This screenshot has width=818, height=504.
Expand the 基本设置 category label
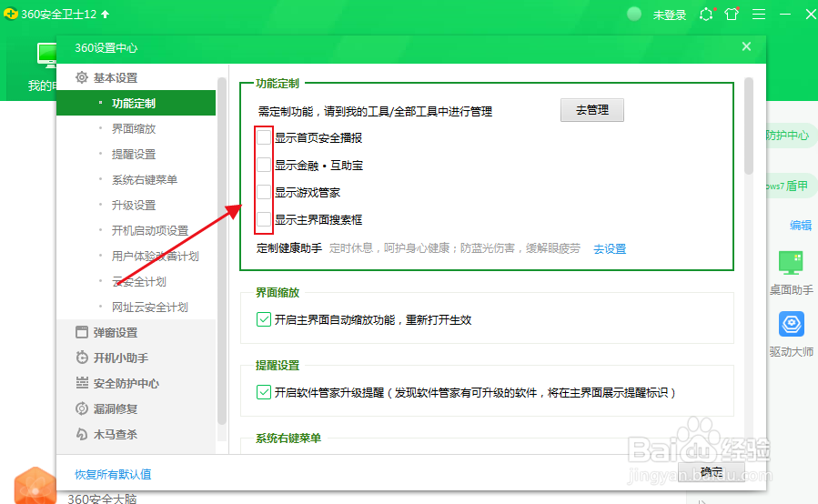(x=116, y=77)
